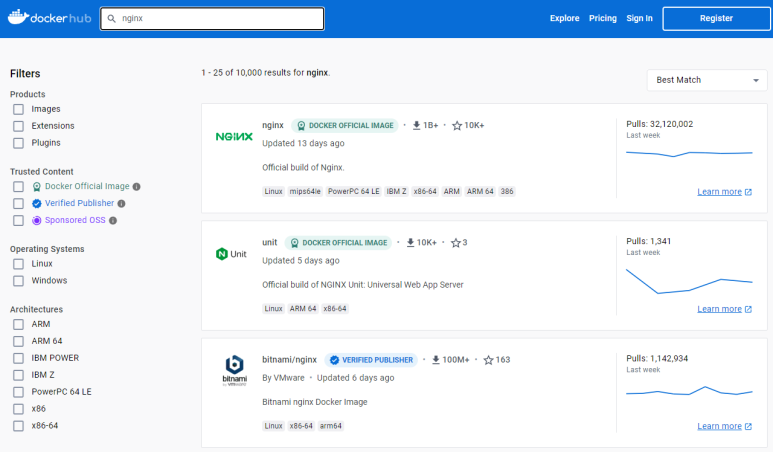Image resolution: width=773 pixels, height=452 pixels.
Task: Open the bitnami/nginx repository title
Action: 289,360
